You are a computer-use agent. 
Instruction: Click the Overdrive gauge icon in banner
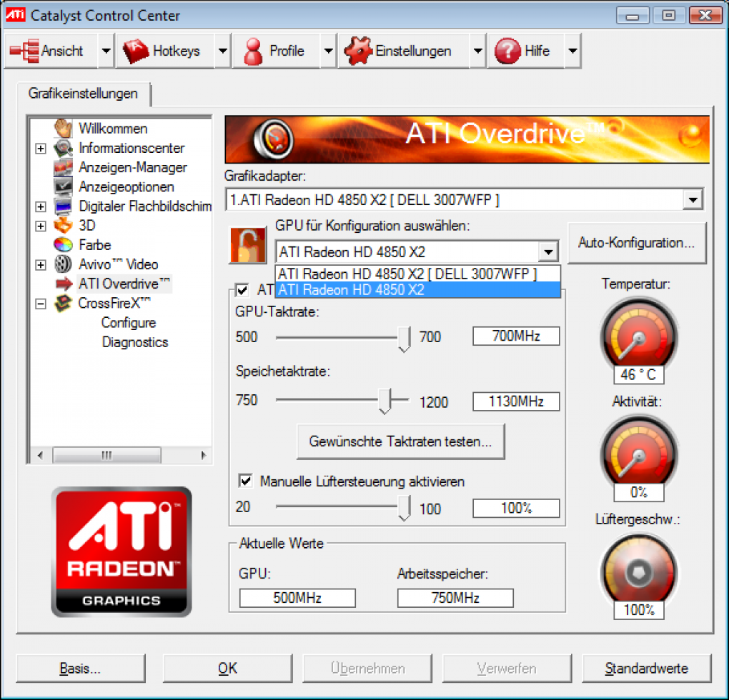pyautogui.click(x=273, y=139)
